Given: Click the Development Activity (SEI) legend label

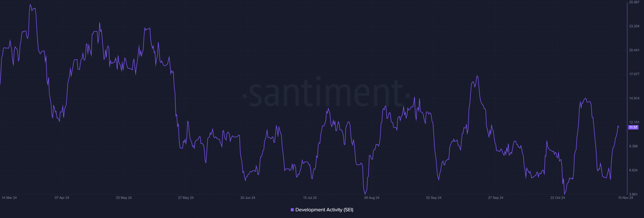Looking at the screenshot, I should click(324, 210).
